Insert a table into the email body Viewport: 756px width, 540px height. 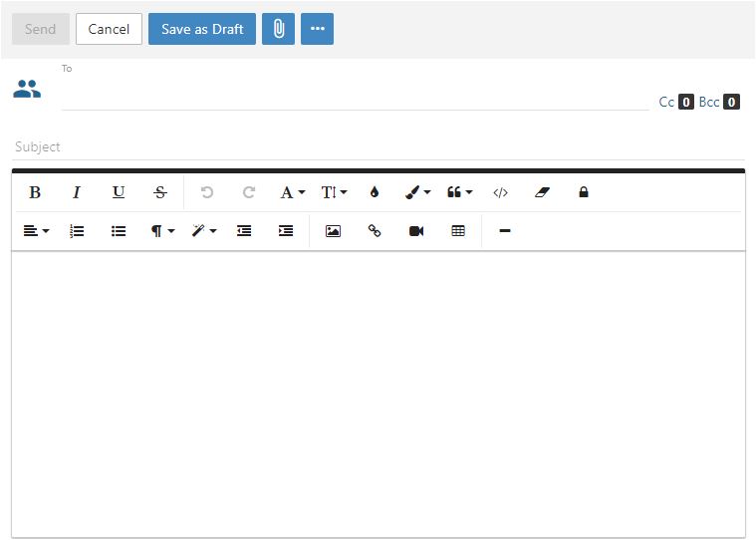tap(458, 231)
